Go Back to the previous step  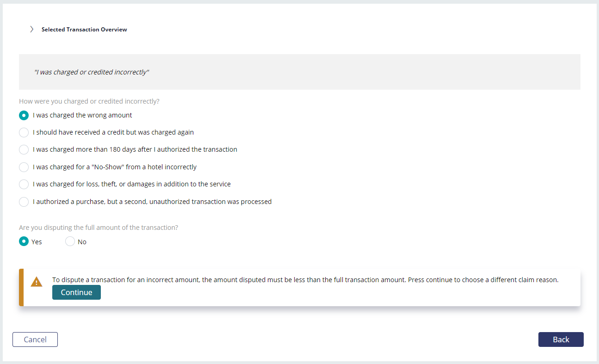point(561,339)
